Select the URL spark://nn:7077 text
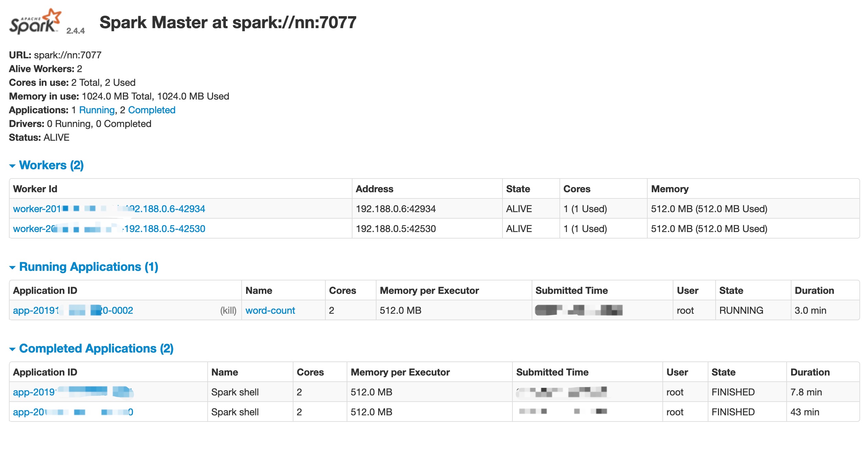 (x=68, y=55)
